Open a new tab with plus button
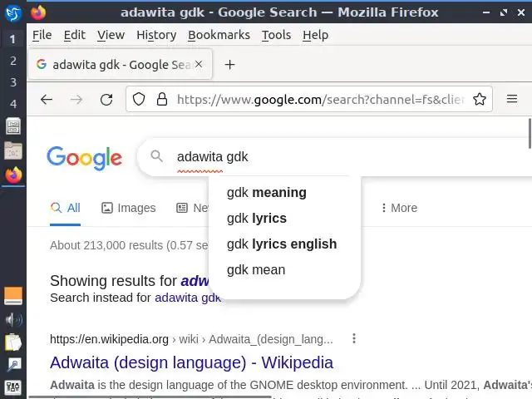 pyautogui.click(x=230, y=65)
